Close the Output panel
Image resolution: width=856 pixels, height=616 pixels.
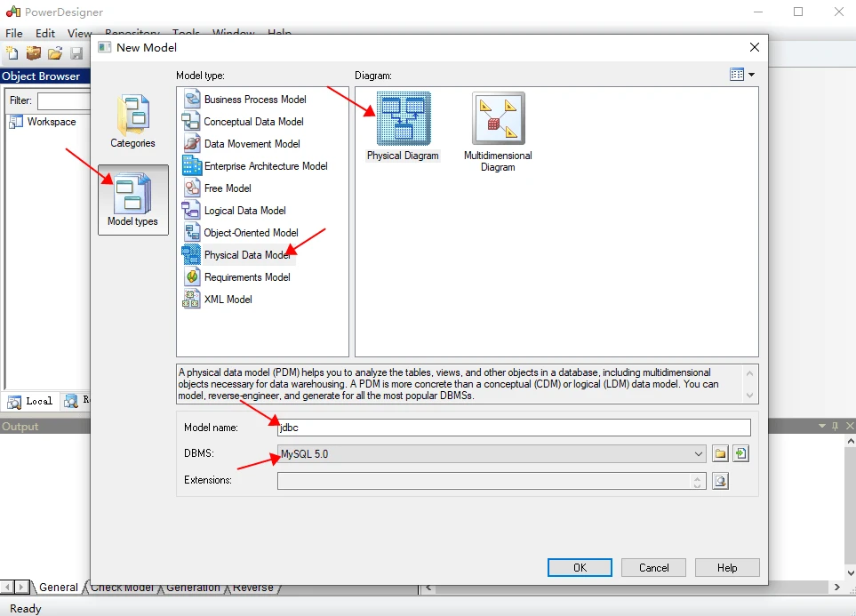click(850, 426)
